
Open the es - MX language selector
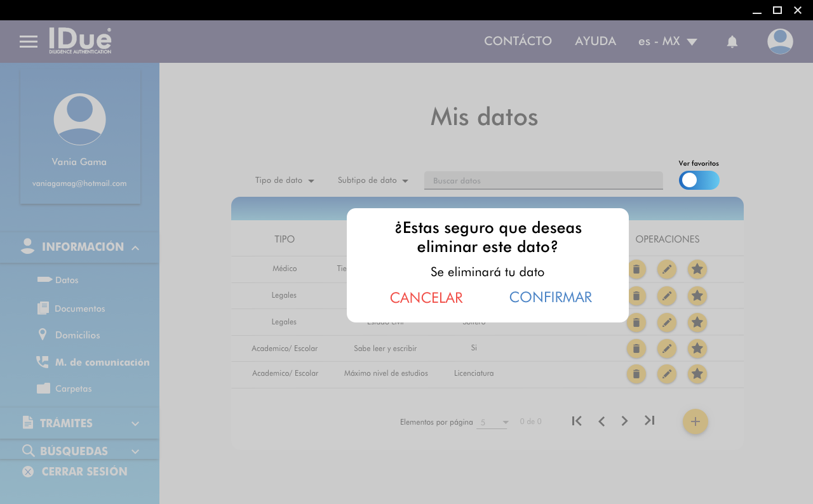[x=668, y=42]
